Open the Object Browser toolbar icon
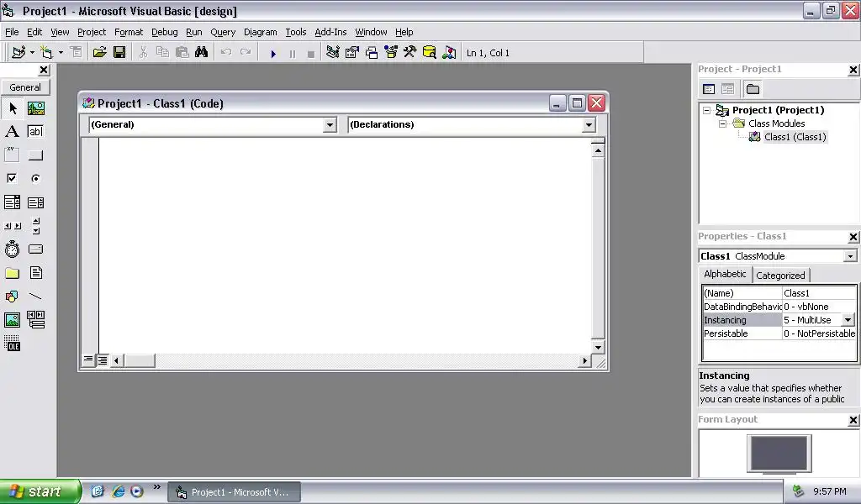This screenshot has height=504, width=861. click(391, 53)
